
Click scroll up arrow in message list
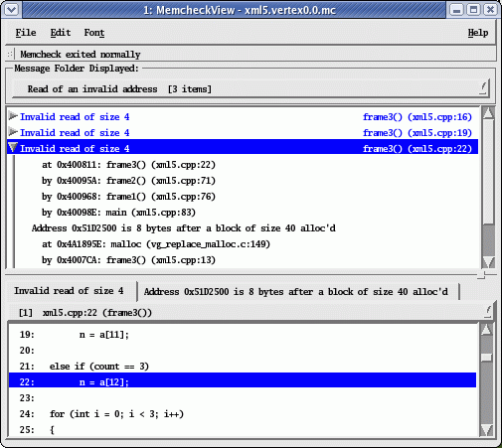pyautogui.click(x=488, y=113)
